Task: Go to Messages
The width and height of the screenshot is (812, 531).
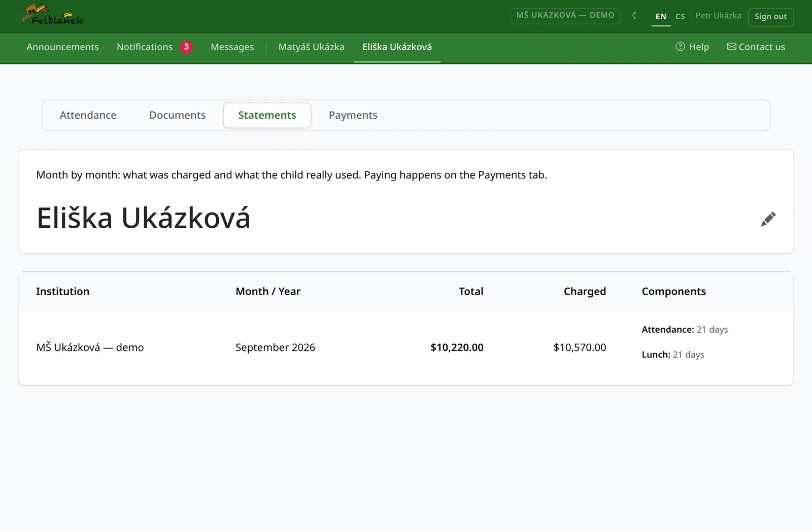Action: tap(232, 47)
